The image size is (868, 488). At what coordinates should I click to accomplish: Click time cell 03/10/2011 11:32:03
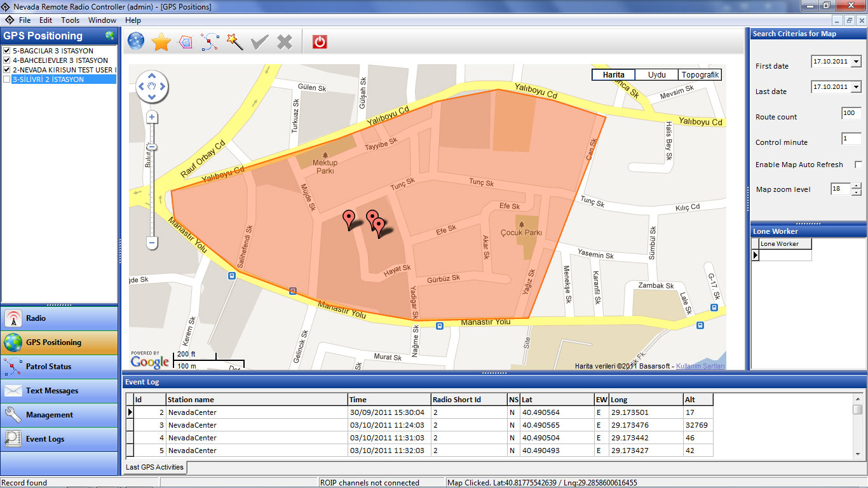coord(389,451)
